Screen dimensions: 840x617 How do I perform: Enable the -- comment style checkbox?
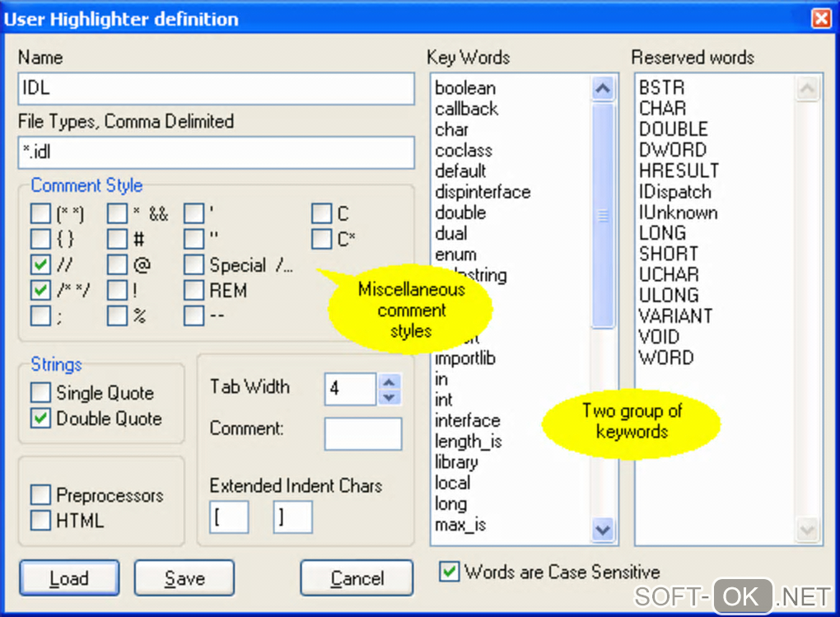click(194, 316)
